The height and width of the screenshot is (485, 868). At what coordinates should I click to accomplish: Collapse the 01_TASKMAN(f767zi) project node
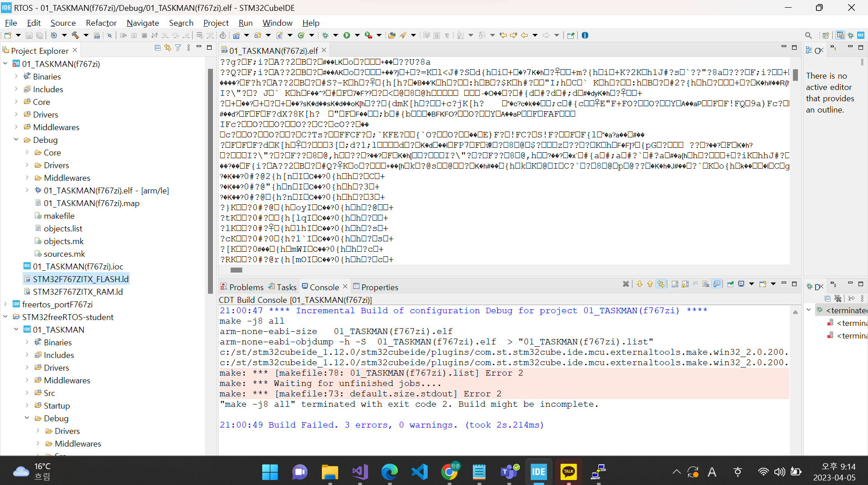click(x=5, y=64)
